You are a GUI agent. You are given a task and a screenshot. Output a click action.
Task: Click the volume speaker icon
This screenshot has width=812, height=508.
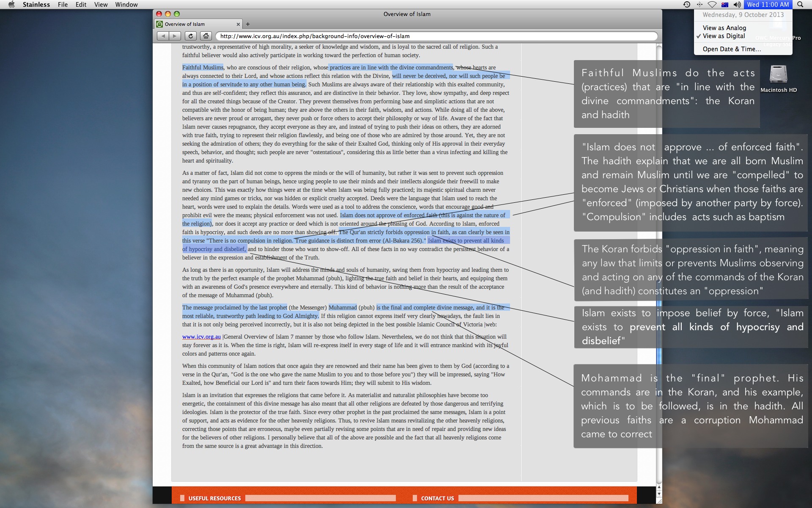click(737, 4)
